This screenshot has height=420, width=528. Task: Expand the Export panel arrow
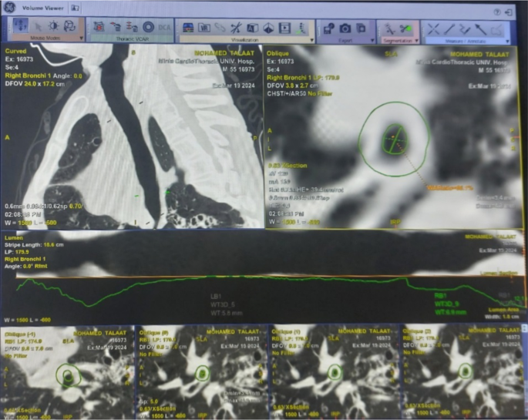372,40
